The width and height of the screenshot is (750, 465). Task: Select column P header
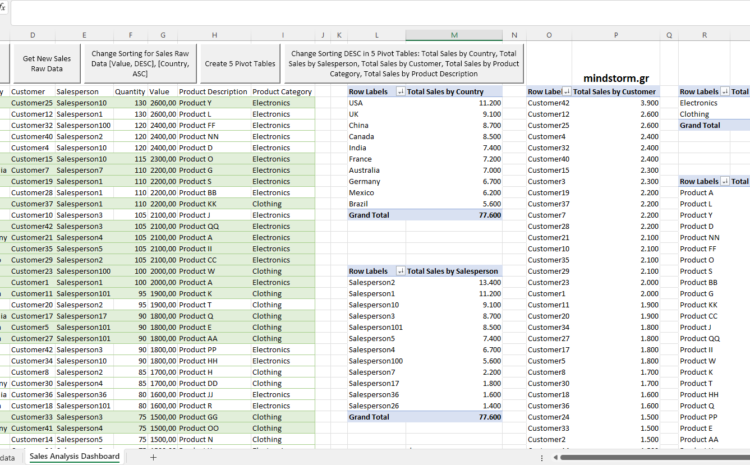pyautogui.click(x=616, y=35)
